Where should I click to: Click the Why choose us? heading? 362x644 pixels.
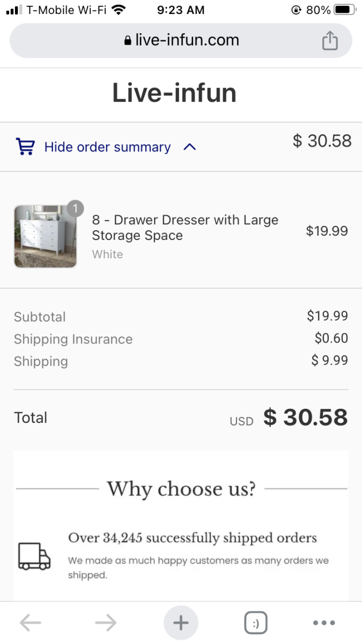(181, 489)
